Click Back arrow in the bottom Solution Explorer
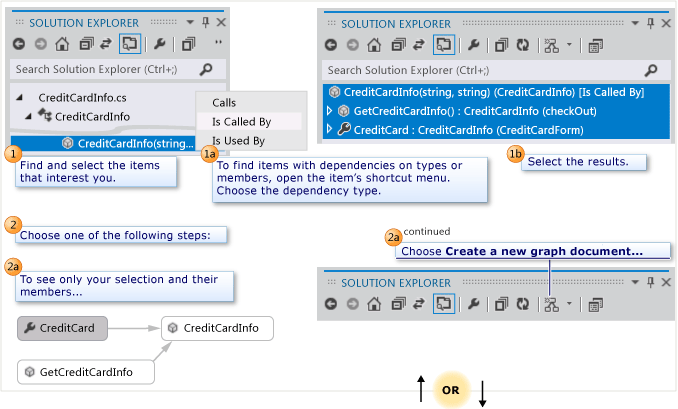The width and height of the screenshot is (678, 409). pos(331,304)
